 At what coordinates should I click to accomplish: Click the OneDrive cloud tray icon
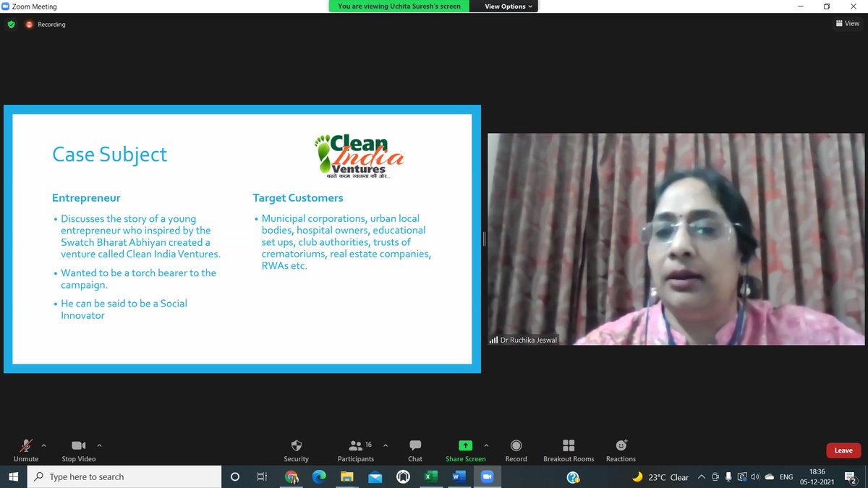click(x=770, y=476)
